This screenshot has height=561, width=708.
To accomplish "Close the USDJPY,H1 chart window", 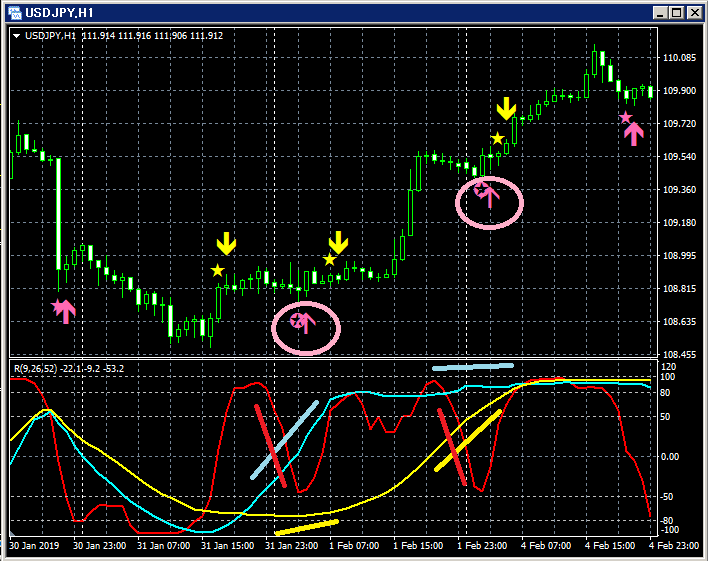I will pyautogui.click(x=694, y=13).
